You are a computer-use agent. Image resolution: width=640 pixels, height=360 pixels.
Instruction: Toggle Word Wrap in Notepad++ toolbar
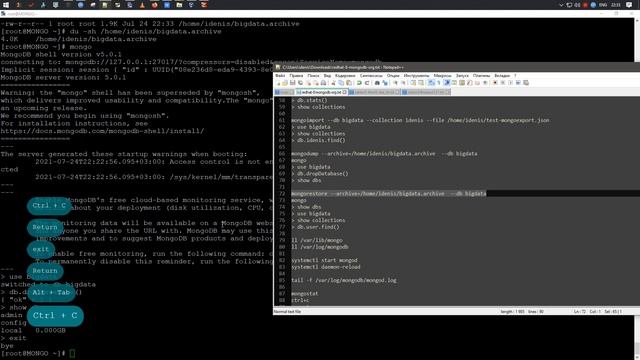[x=431, y=83]
